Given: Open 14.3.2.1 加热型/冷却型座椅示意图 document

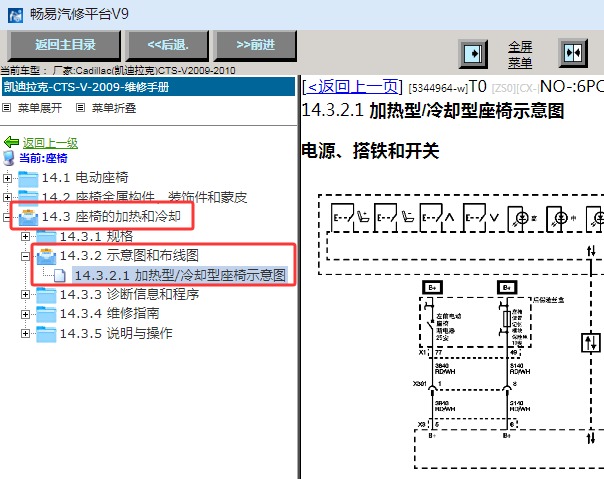Looking at the screenshot, I should click(180, 275).
